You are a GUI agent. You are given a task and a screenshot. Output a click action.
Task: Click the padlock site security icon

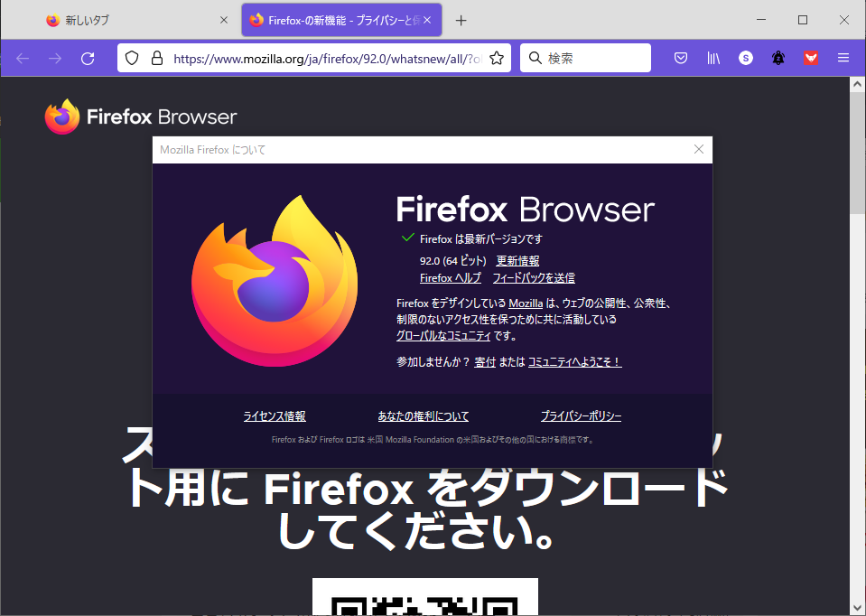click(x=158, y=57)
